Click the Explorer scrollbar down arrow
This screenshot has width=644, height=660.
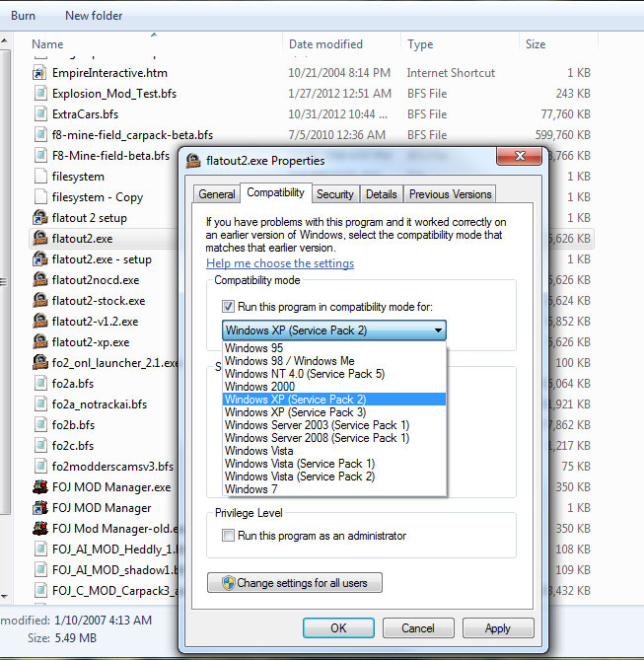point(4,596)
